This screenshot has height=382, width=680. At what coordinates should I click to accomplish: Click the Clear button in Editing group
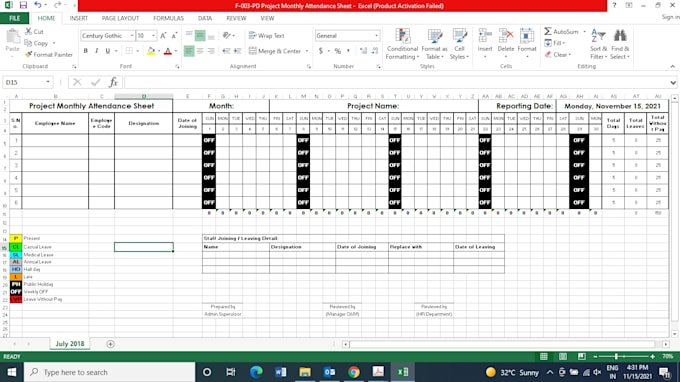click(558, 55)
